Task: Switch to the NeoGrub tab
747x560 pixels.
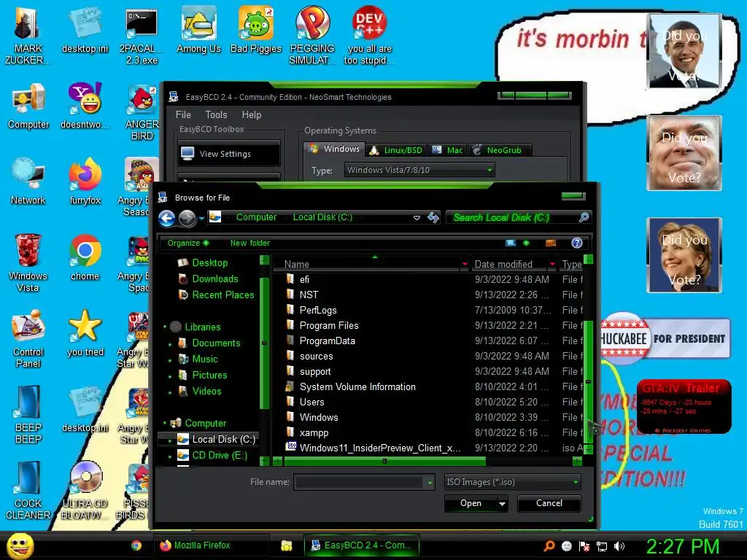Action: point(500,150)
